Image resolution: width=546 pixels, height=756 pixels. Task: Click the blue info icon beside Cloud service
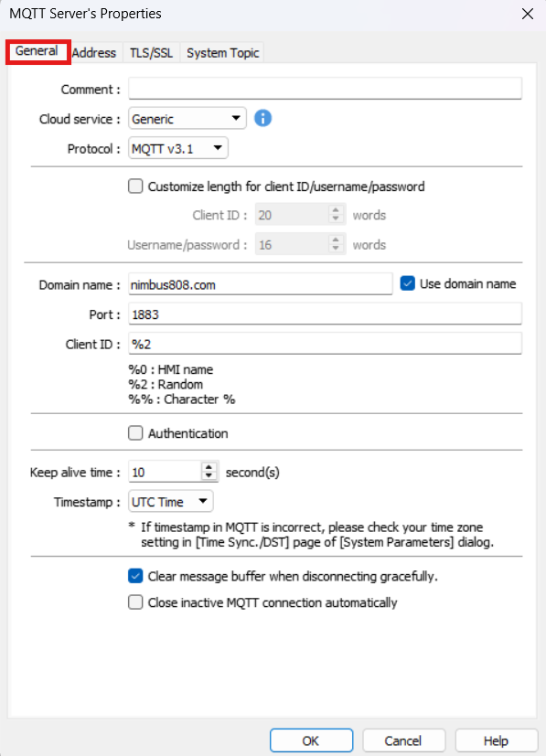point(262,119)
